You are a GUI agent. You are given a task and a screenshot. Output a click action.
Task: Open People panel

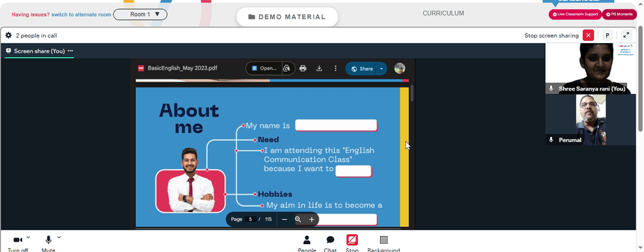pos(307,244)
